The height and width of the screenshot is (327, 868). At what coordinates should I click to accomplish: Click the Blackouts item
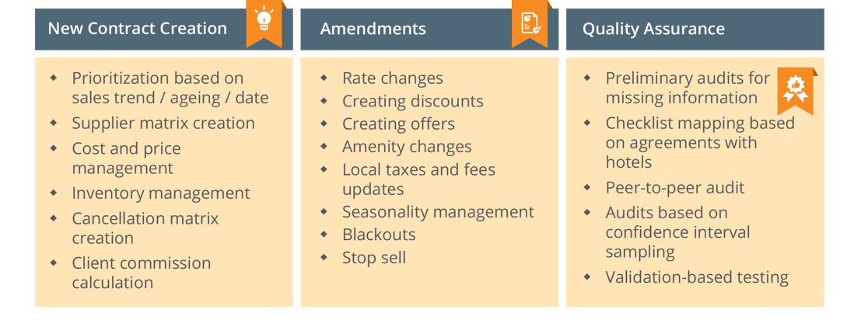point(379,235)
